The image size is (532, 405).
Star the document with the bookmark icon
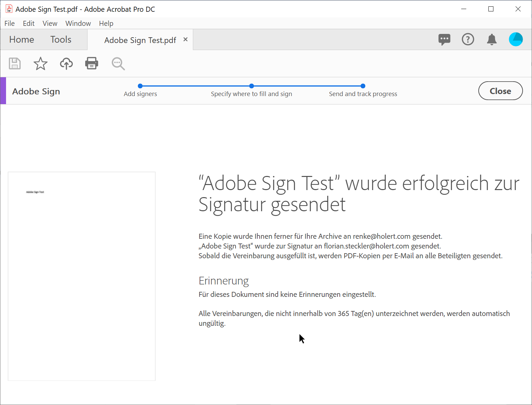click(41, 63)
